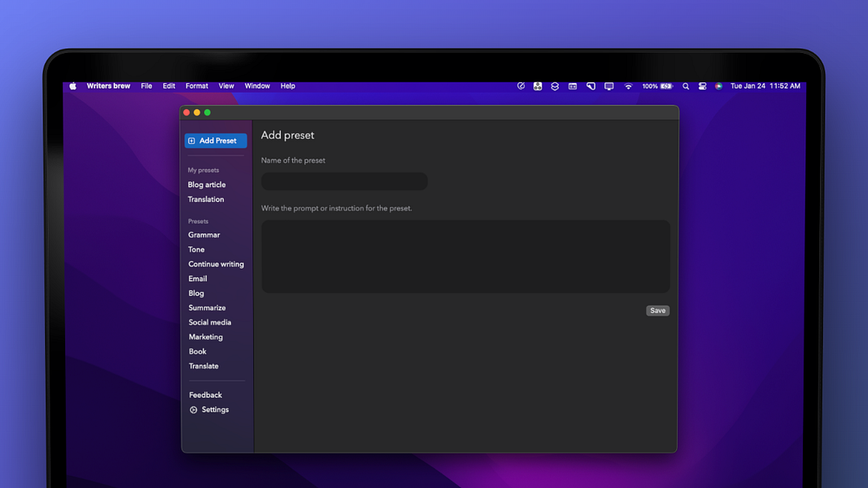
Task: Click the robot face menu bar icon
Action: [538, 85]
